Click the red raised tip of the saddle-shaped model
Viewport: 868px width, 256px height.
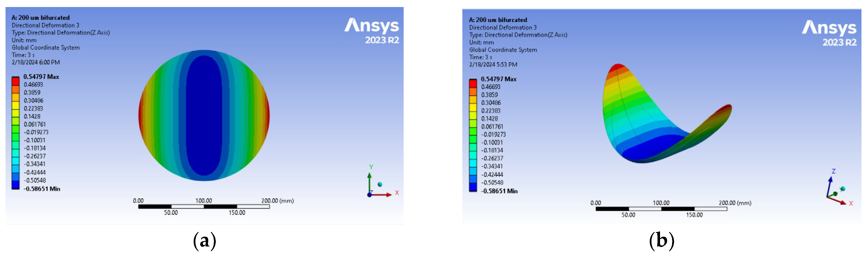618,67
